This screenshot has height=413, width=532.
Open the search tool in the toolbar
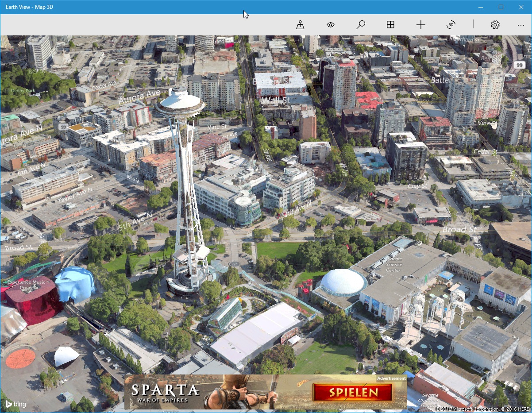click(x=360, y=25)
